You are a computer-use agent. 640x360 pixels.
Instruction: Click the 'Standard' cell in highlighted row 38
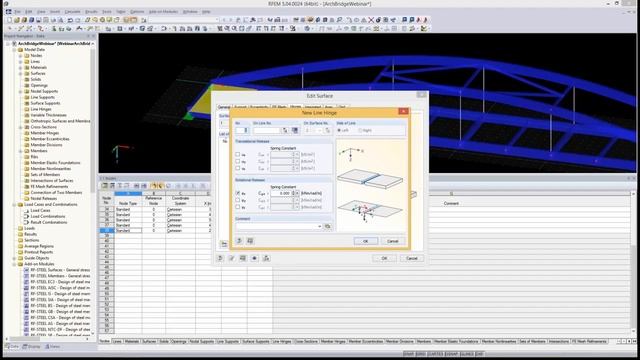[x=128, y=231]
